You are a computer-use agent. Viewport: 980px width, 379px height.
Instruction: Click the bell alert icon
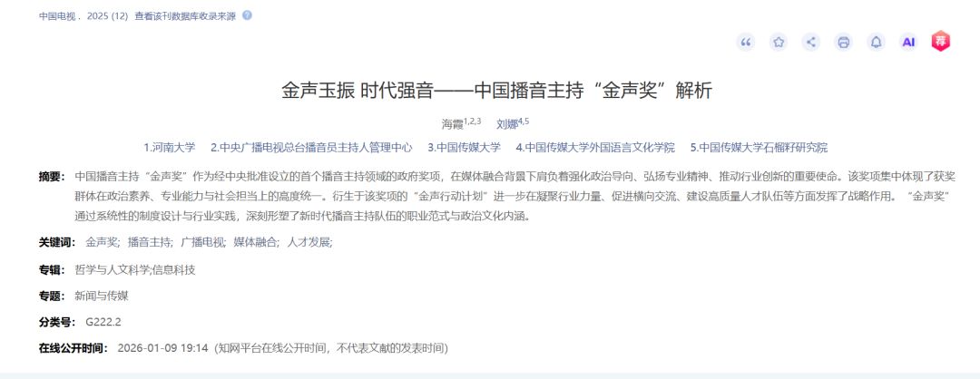[877, 42]
